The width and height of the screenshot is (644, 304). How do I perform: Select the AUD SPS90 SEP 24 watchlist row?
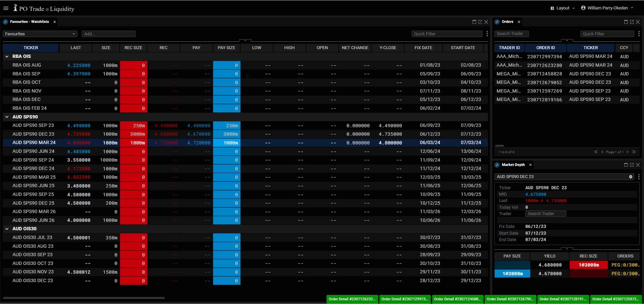coord(34,160)
